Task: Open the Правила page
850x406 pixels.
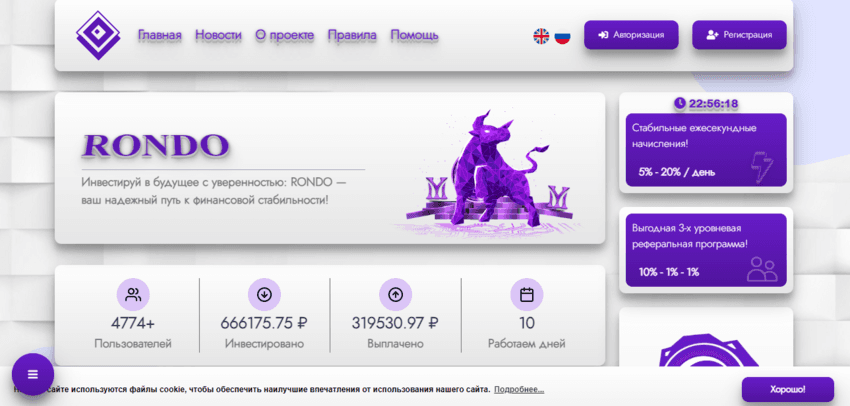Action: click(x=352, y=36)
